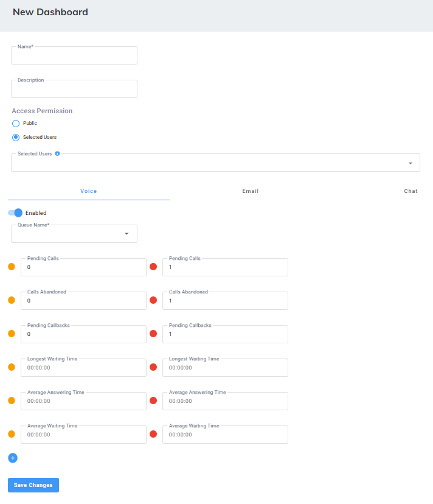Image resolution: width=433 pixels, height=504 pixels.
Task: Select the Public access radio button
Action: click(16, 124)
